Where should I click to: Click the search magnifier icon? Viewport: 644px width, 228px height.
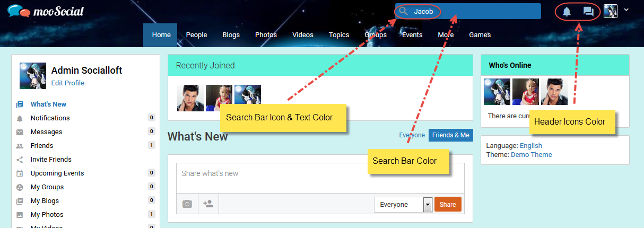point(404,11)
